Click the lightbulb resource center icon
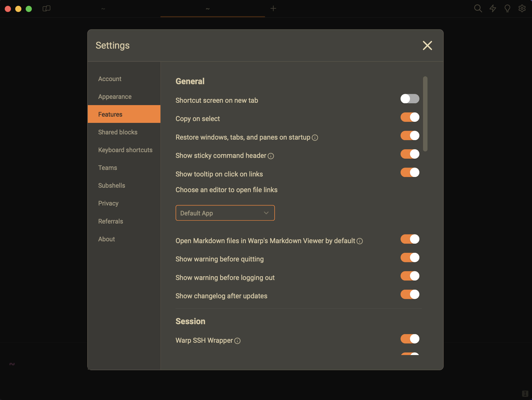Screen dimensions: 532x400 pyautogui.click(x=507, y=8)
